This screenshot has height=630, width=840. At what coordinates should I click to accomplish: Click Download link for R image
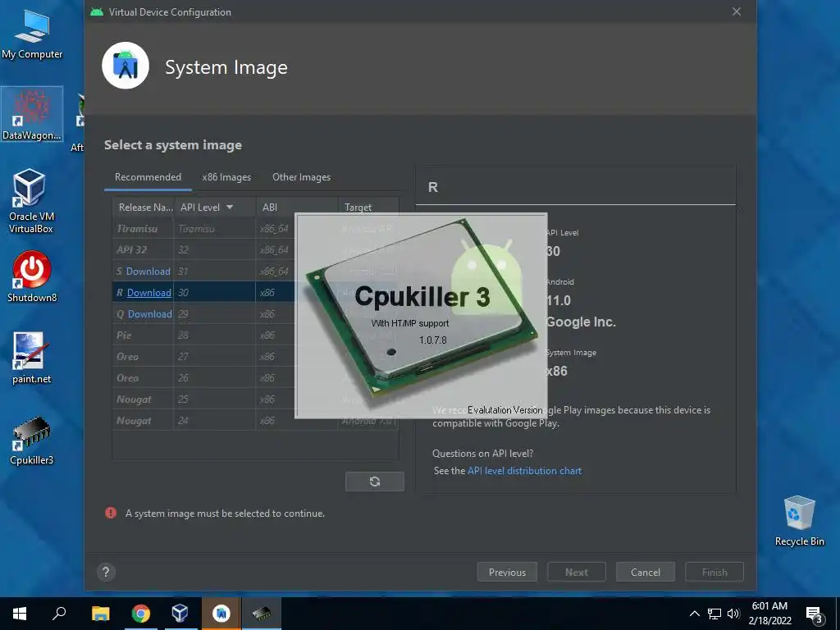pyautogui.click(x=149, y=293)
